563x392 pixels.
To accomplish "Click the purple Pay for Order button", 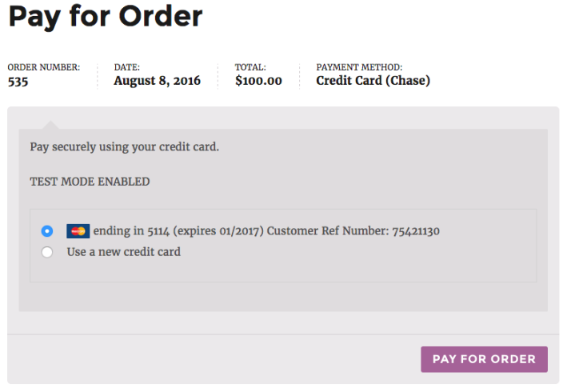I will coord(484,359).
